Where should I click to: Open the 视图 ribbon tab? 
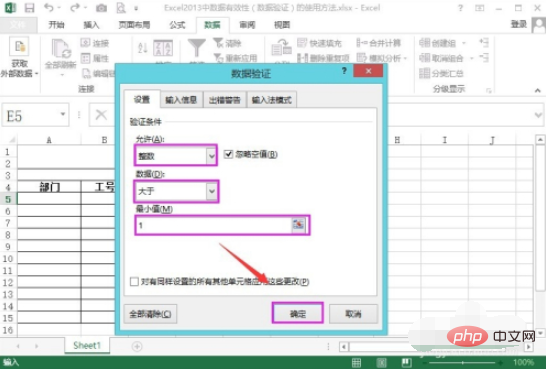pyautogui.click(x=282, y=25)
